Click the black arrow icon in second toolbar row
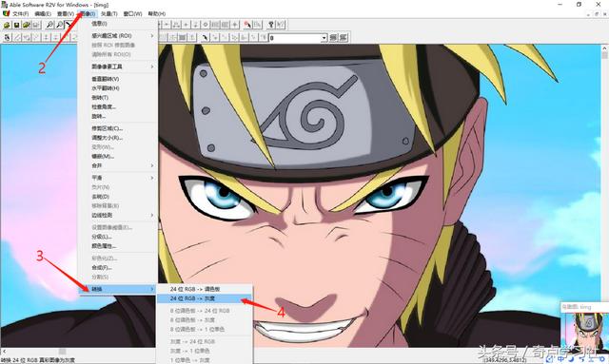 click(206, 38)
